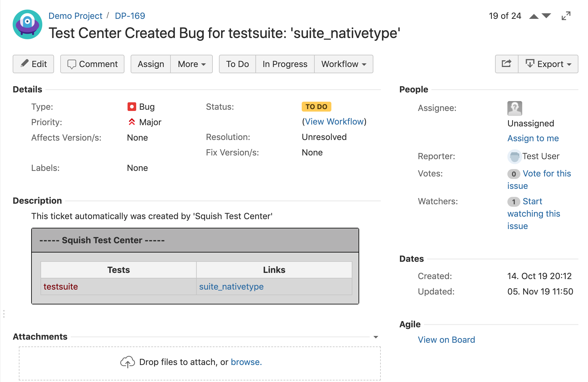Open the suite_nativetype test link

coord(231,286)
